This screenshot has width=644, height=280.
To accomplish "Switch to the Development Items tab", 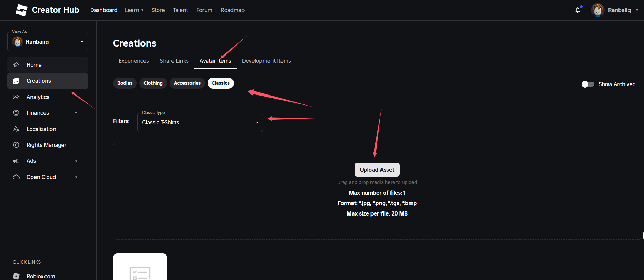I will pyautogui.click(x=266, y=61).
